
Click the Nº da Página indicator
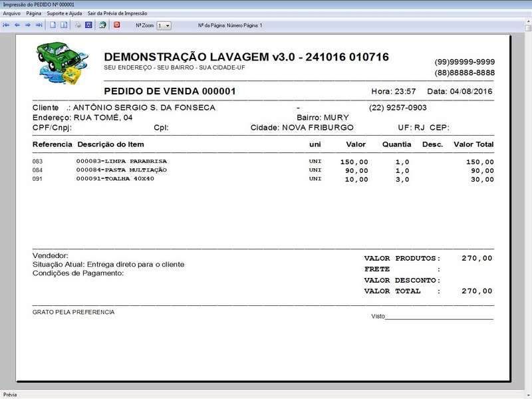[229, 25]
